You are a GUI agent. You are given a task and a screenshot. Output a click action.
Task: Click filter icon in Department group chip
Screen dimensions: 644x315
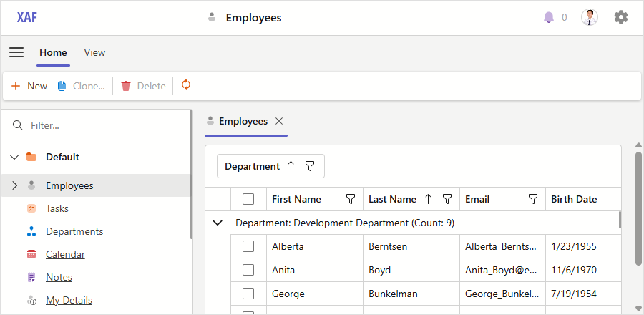310,166
